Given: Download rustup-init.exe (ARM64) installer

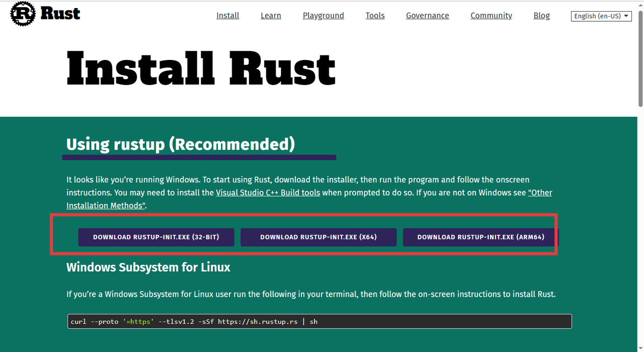Looking at the screenshot, I should coord(481,237).
